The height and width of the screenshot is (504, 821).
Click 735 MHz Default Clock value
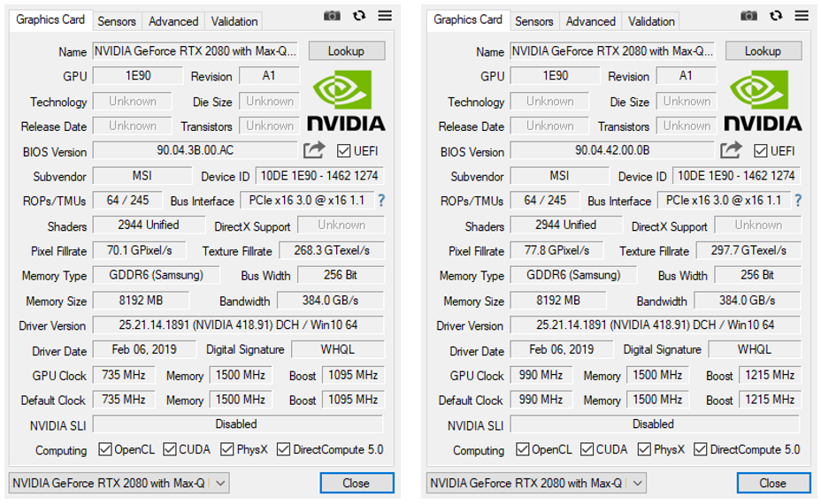(124, 400)
